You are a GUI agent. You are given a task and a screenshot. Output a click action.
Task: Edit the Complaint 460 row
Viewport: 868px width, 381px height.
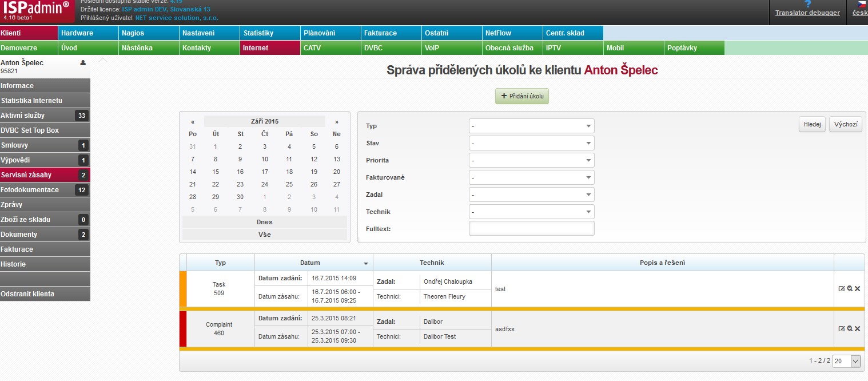point(841,329)
